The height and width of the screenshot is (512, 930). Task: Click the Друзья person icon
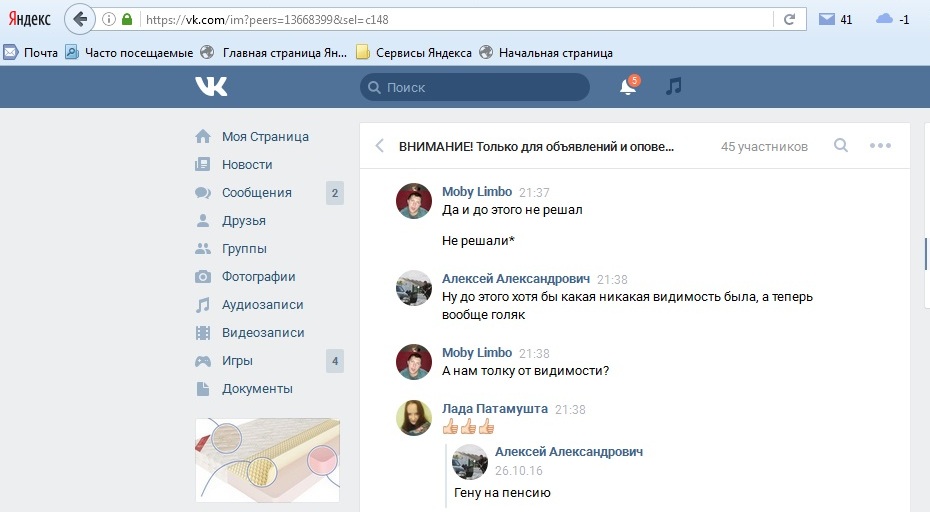point(203,221)
